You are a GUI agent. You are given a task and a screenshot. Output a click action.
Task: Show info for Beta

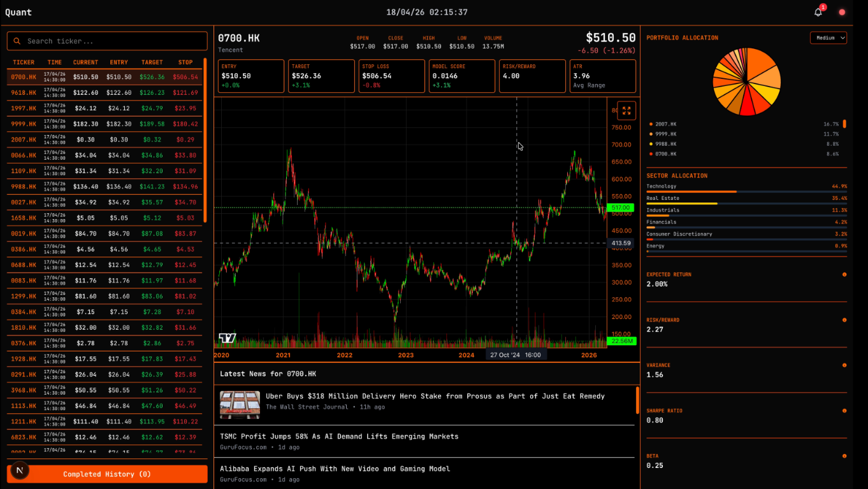point(844,456)
